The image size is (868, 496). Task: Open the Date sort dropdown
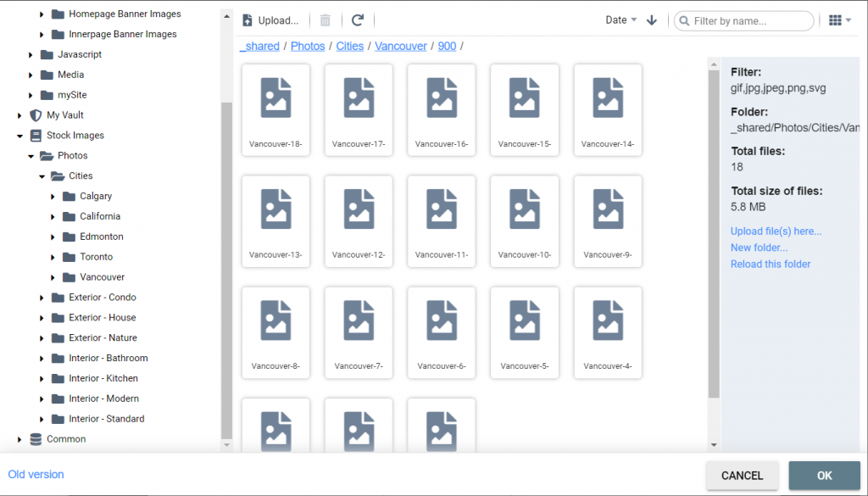[620, 20]
